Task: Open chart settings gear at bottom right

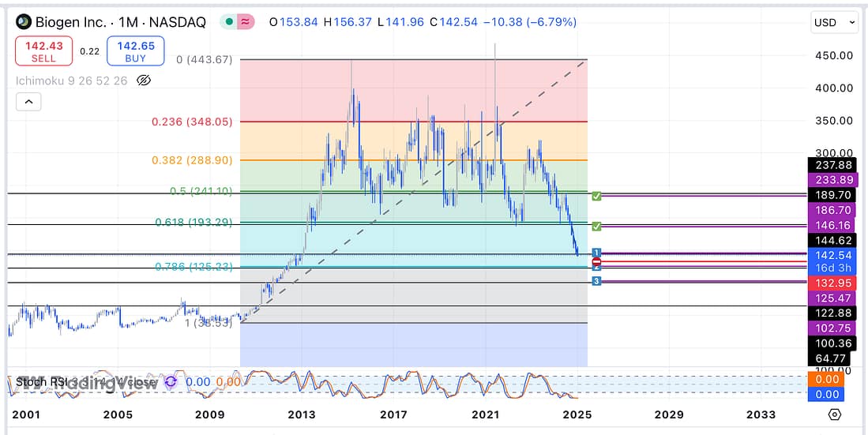Action: [834, 414]
